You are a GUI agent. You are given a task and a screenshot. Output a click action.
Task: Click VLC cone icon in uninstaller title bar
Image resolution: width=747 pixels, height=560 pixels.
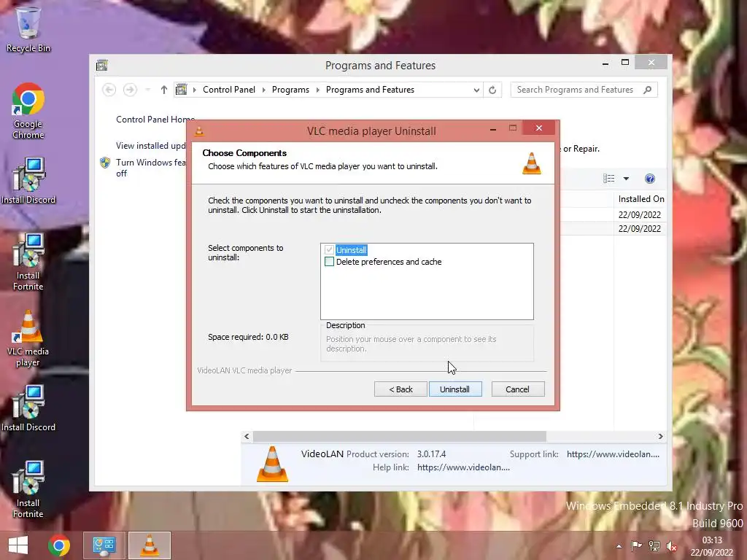coord(200,131)
